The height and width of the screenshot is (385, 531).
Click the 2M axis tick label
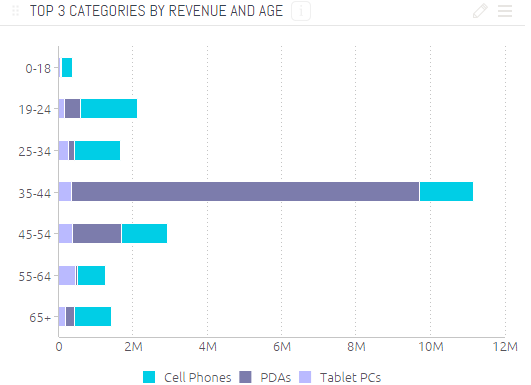(x=133, y=346)
